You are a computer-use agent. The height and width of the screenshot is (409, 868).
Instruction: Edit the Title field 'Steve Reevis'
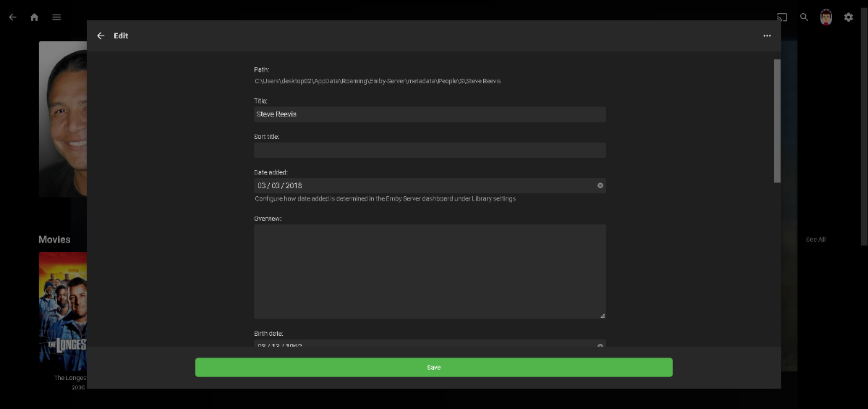click(430, 114)
